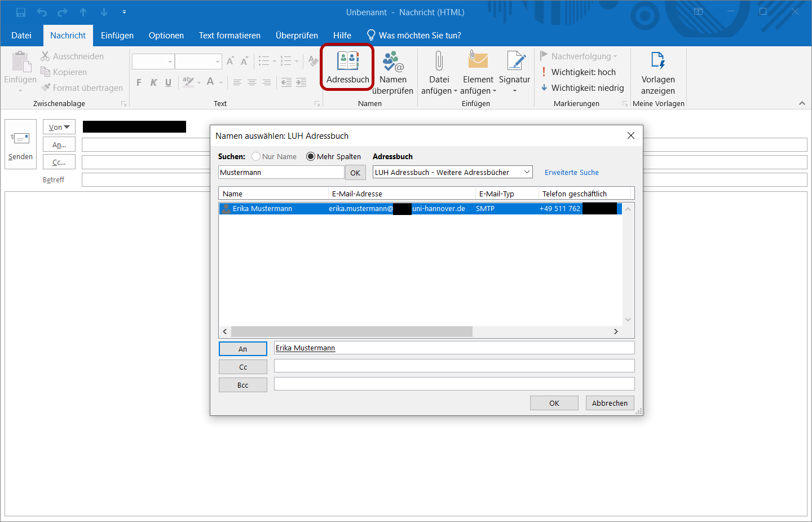Click the save icon in title bar
This screenshot has width=812, height=522.
click(21, 12)
